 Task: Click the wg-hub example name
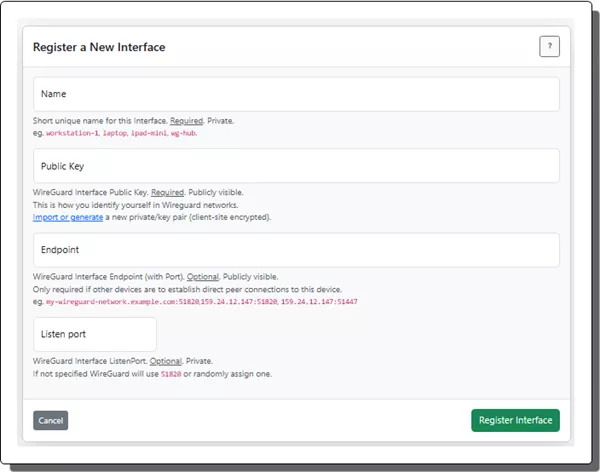pos(183,133)
